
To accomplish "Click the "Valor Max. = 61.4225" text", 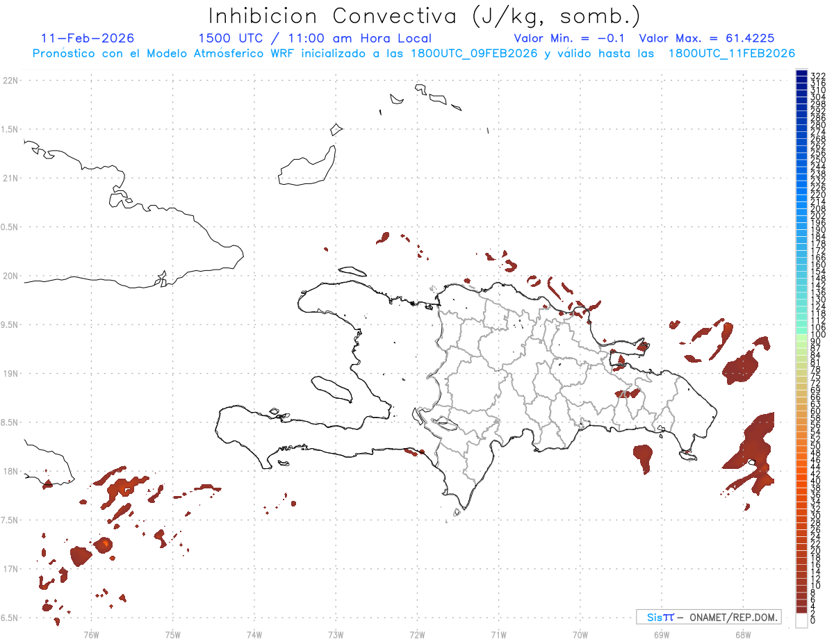I will [x=707, y=38].
